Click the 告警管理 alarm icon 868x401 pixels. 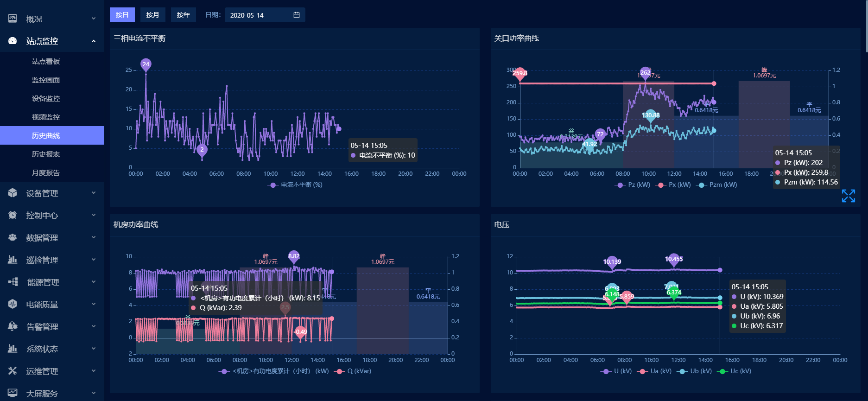point(13,326)
